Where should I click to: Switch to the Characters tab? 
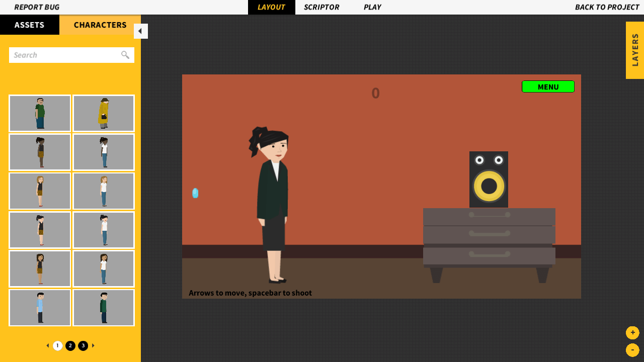pyautogui.click(x=100, y=25)
